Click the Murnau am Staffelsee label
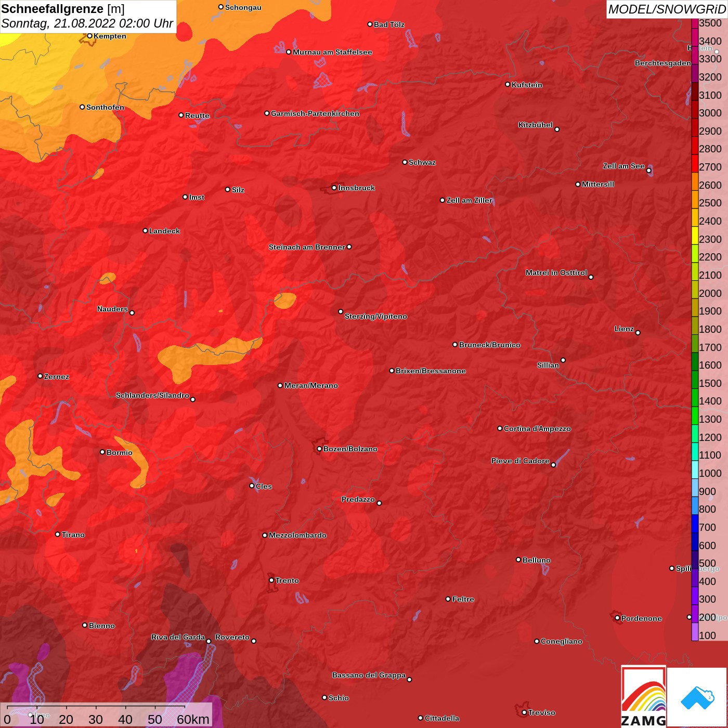728x728 pixels. [x=332, y=52]
